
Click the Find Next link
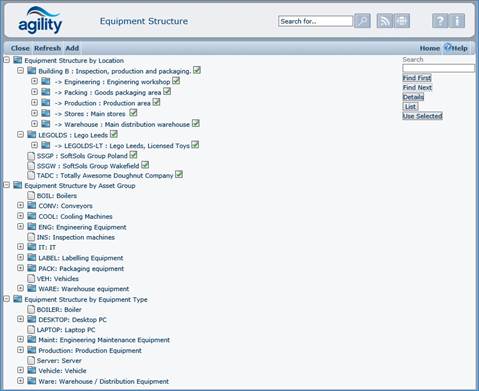417,88
